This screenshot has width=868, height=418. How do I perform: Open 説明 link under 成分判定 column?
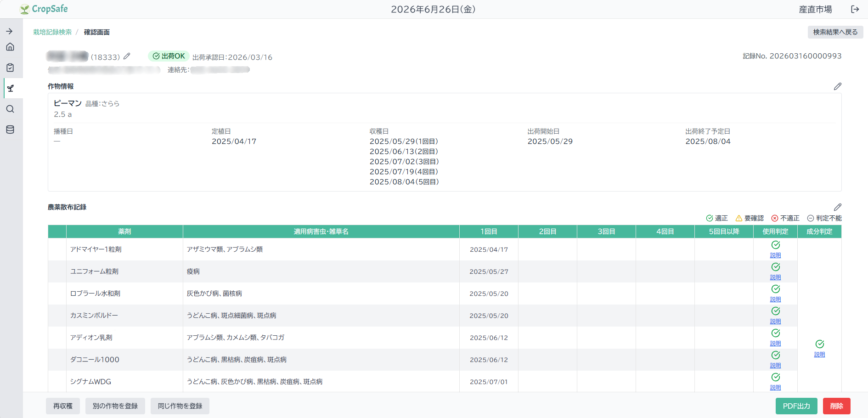click(819, 355)
